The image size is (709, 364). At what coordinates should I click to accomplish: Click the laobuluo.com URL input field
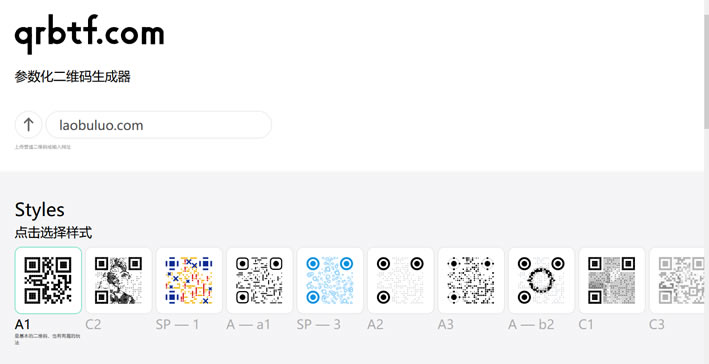[x=159, y=125]
